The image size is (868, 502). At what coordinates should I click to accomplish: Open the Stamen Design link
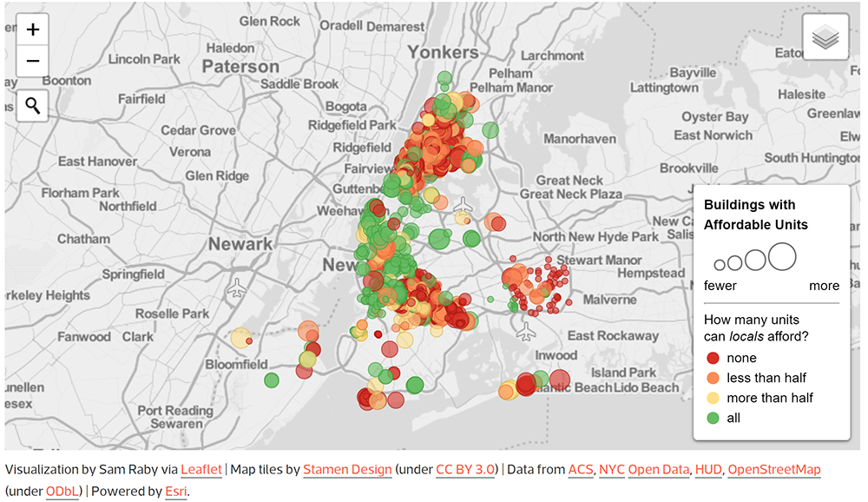coord(347,469)
